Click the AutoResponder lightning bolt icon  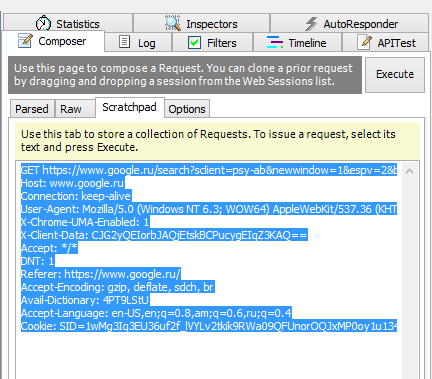pyautogui.click(x=311, y=24)
